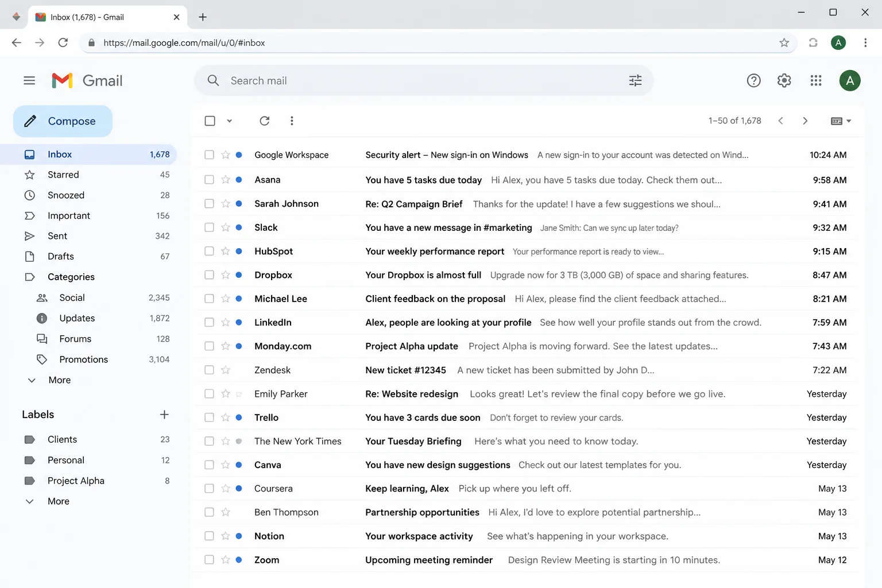This screenshot has width=882, height=588.
Task: Create a new label with plus icon
Action: (164, 415)
